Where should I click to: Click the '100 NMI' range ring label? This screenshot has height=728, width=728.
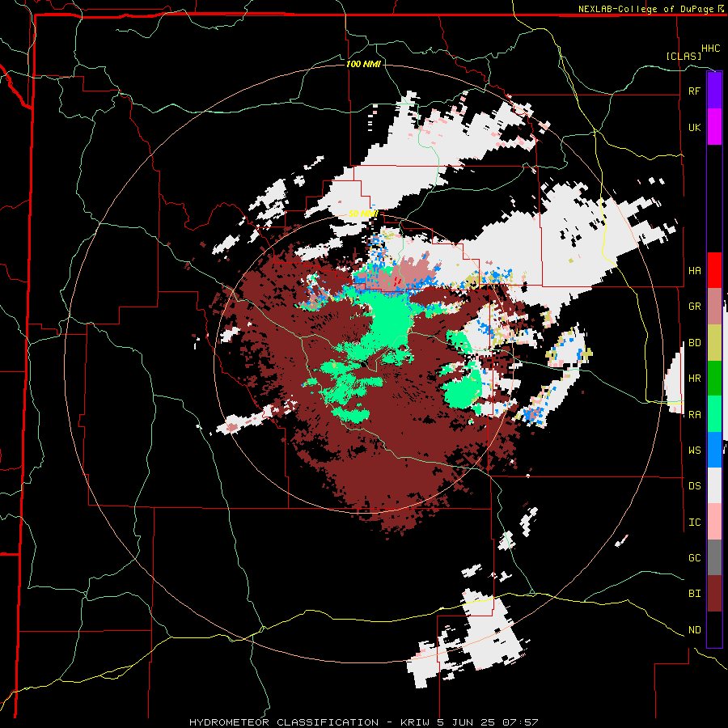tap(363, 64)
